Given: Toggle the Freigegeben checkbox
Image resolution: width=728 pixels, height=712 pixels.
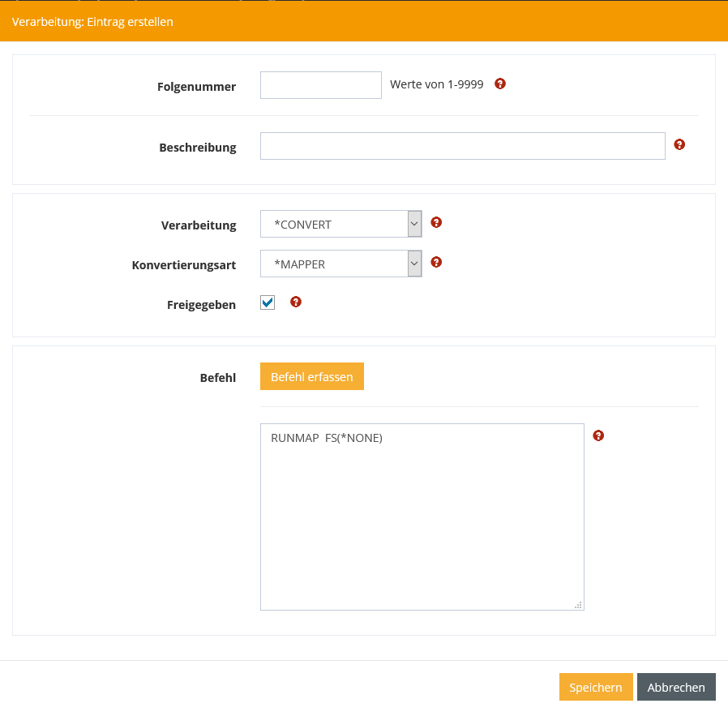Looking at the screenshot, I should pyautogui.click(x=268, y=302).
